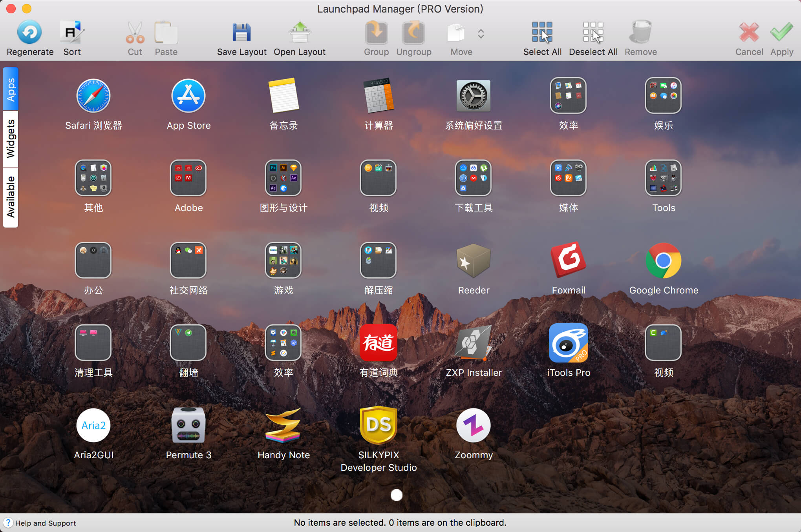Select the Permute 3 robot icon
The image size is (801, 532).
tap(188, 425)
